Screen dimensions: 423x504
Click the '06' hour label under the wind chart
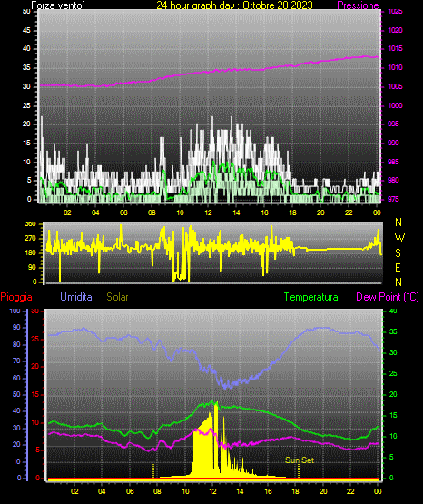(123, 212)
